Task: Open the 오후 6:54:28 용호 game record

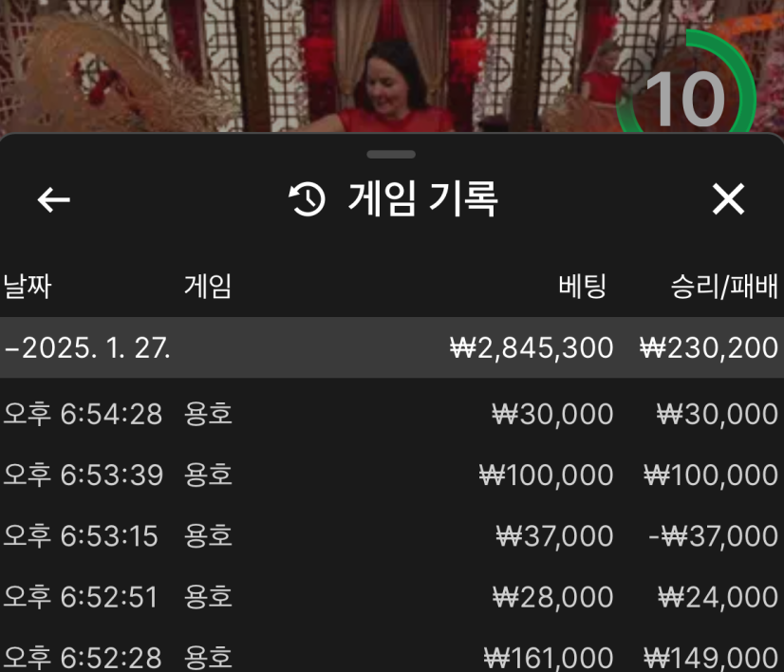Action: coord(392,414)
